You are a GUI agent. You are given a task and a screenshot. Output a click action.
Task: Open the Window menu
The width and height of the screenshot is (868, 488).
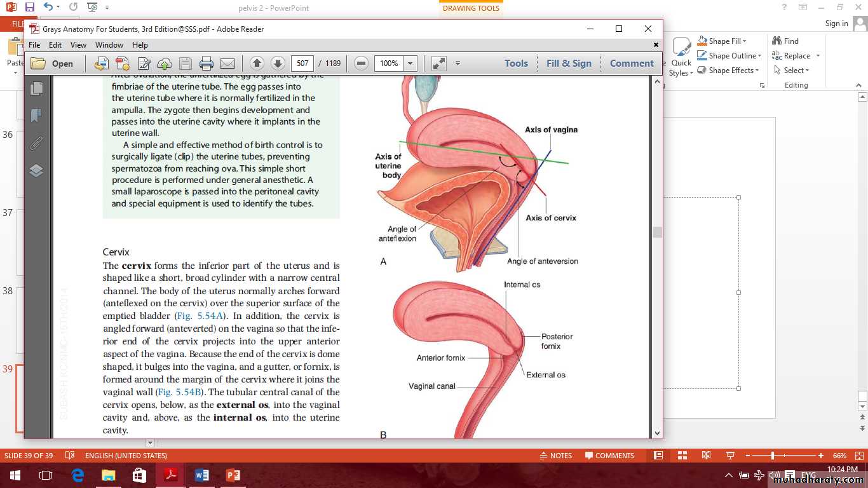pos(109,45)
